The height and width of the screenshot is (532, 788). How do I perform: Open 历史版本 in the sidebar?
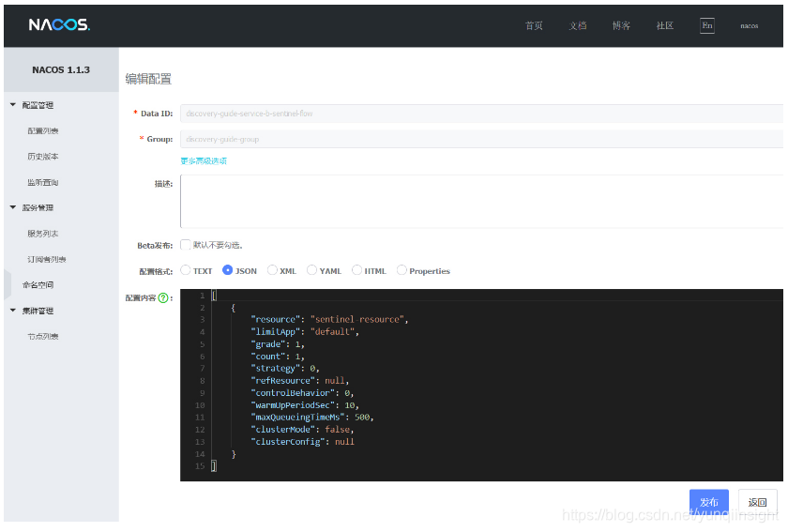(43, 157)
